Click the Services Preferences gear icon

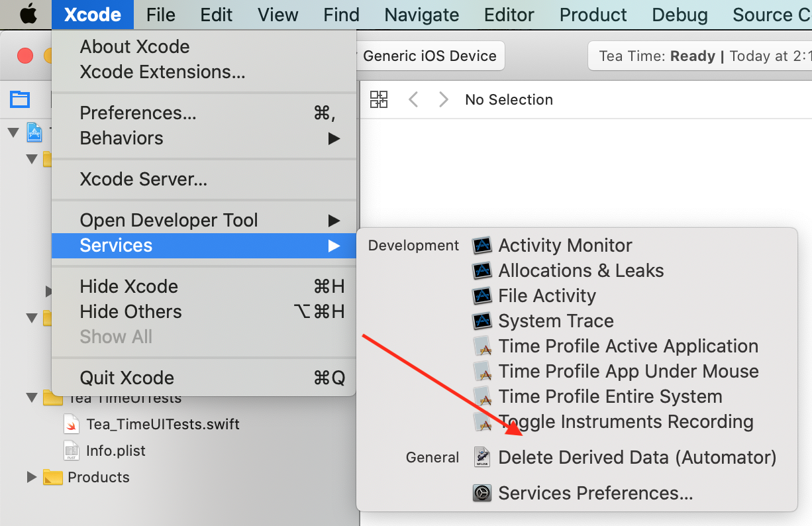(x=482, y=494)
